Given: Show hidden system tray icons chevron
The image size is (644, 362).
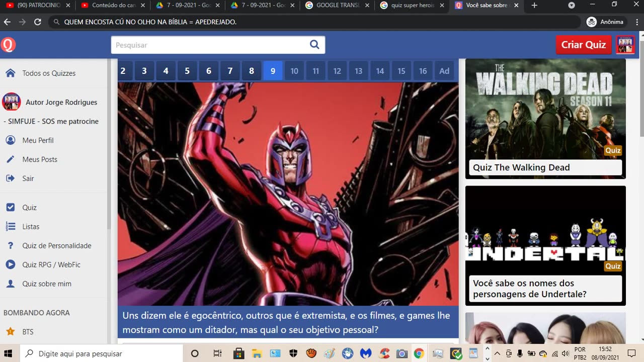Looking at the screenshot, I should click(x=497, y=353).
